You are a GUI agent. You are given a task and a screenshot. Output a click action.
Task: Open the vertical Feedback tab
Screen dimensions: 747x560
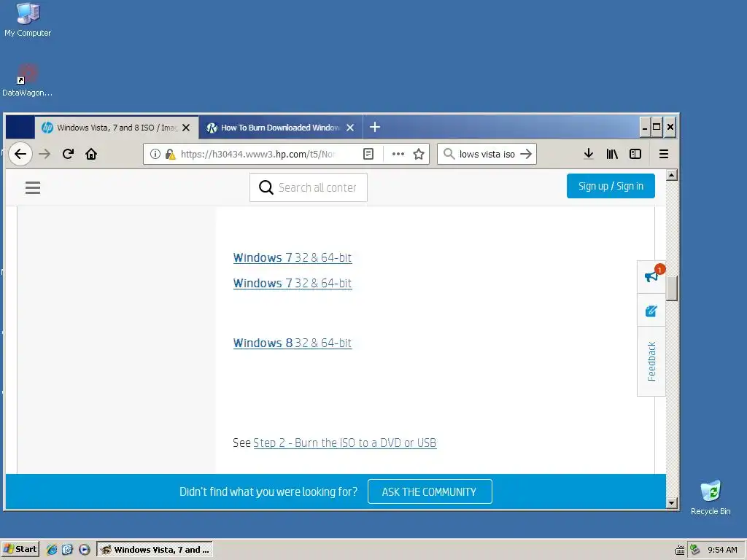[651, 362]
